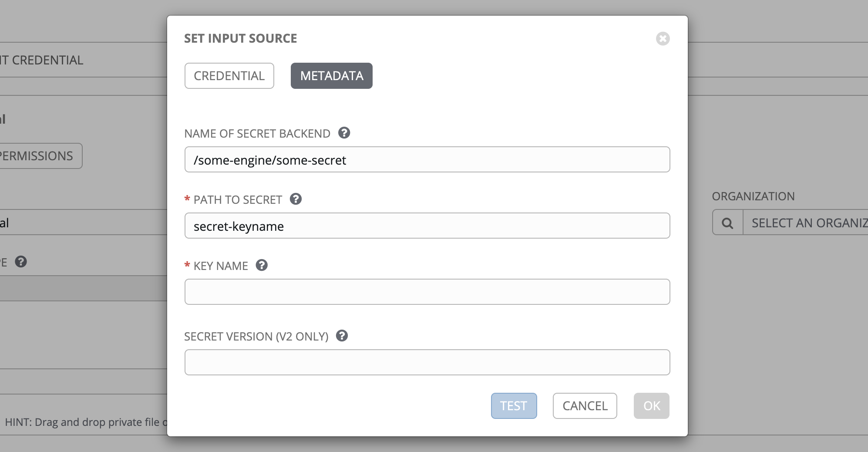Open help icon next to Key Name
Screen dimensions: 868x452
click(x=262, y=265)
